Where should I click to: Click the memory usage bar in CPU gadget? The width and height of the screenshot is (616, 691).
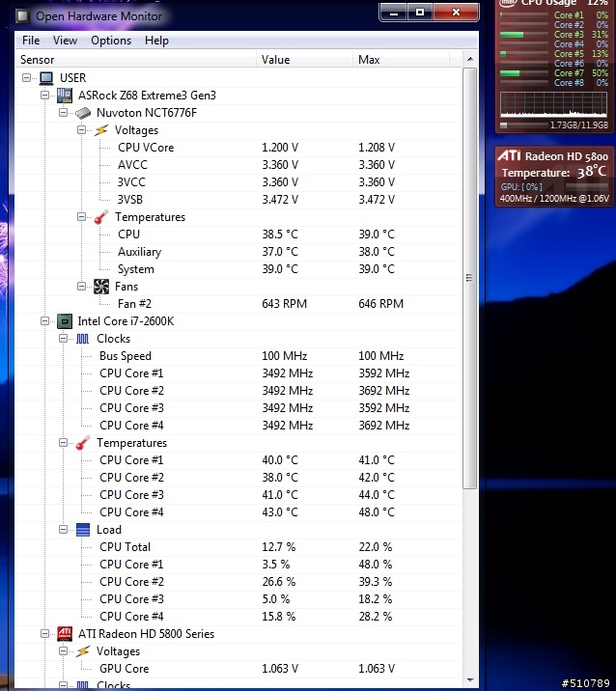[x=524, y=125]
